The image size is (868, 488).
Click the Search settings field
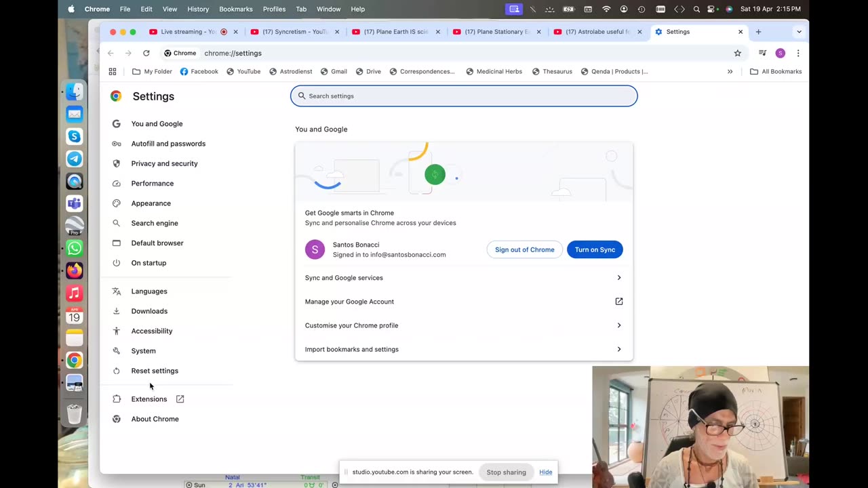point(464,96)
